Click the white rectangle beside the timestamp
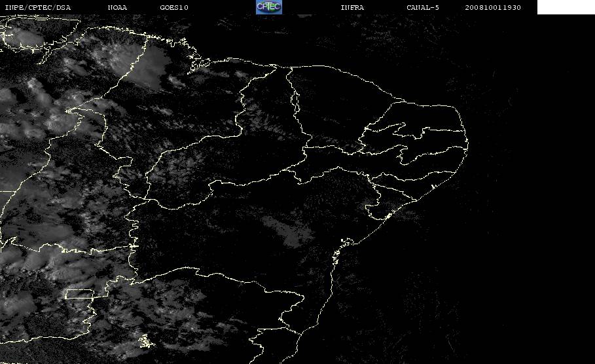This screenshot has width=595, height=364. [566, 7]
